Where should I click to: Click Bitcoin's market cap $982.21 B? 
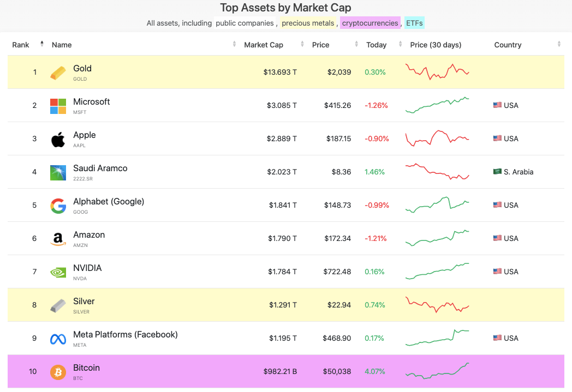pos(280,372)
